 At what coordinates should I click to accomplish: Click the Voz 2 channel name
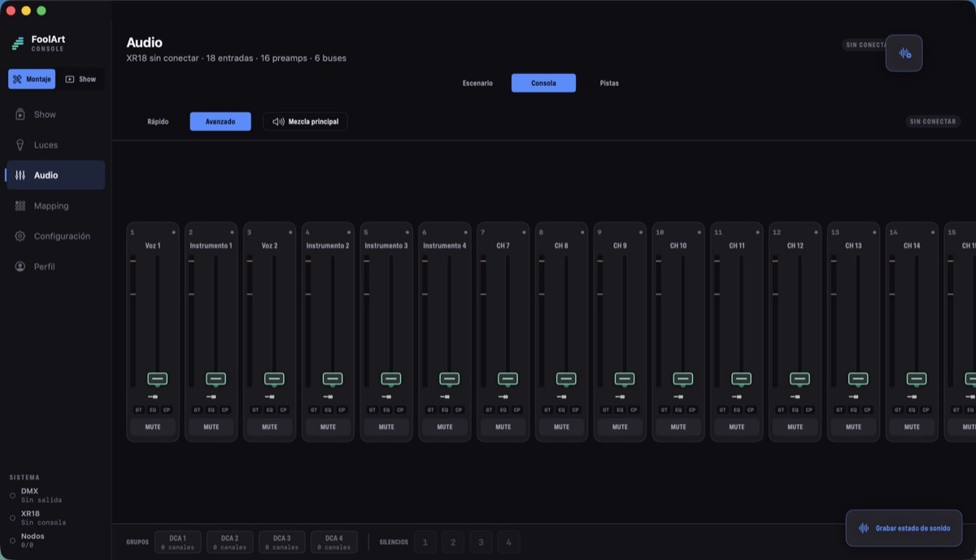coord(269,245)
